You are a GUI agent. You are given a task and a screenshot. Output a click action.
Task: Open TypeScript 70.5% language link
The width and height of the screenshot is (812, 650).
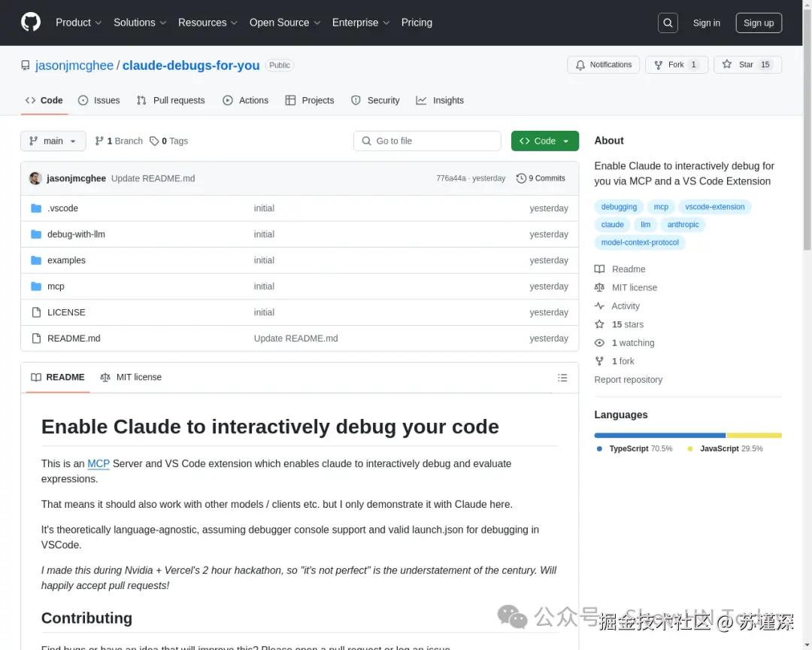[635, 449]
